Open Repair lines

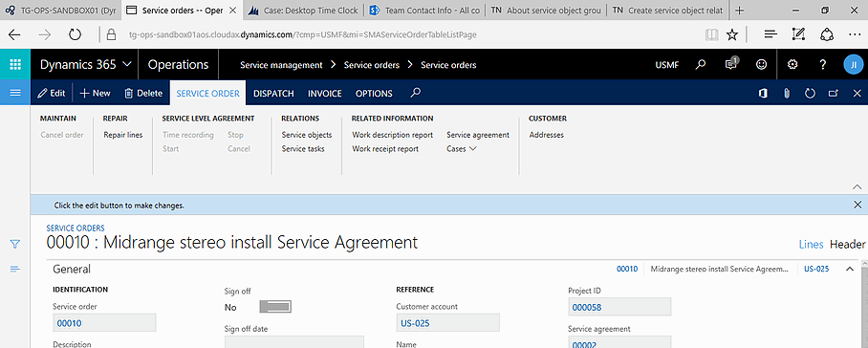(x=123, y=135)
